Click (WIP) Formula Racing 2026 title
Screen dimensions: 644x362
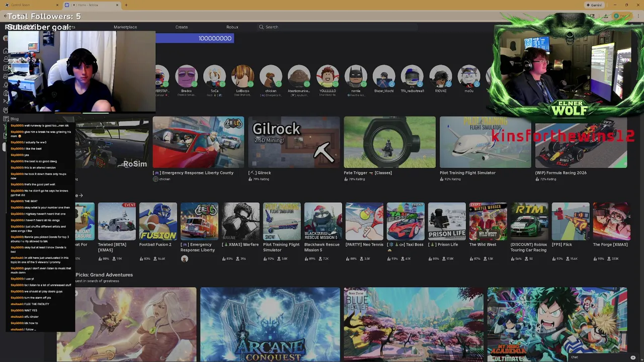[x=560, y=173]
